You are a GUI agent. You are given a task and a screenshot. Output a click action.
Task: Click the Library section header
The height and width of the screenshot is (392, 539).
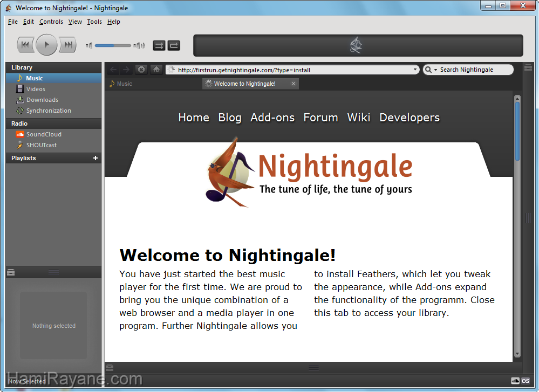pos(53,67)
